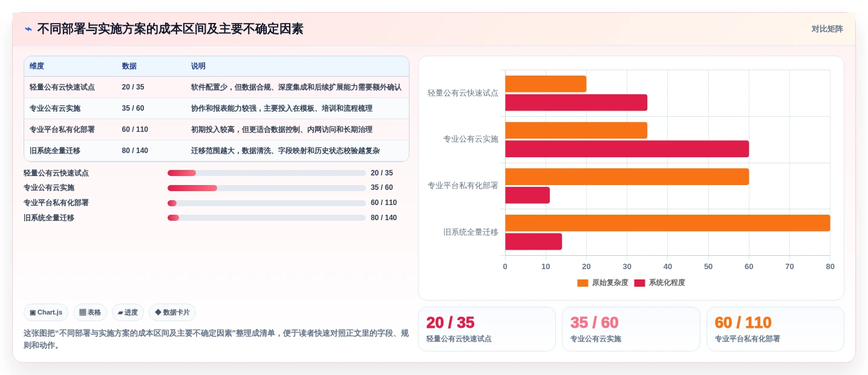The width and height of the screenshot is (868, 375).
Task: Click the 35 / 60 table cell
Action: 133,108
